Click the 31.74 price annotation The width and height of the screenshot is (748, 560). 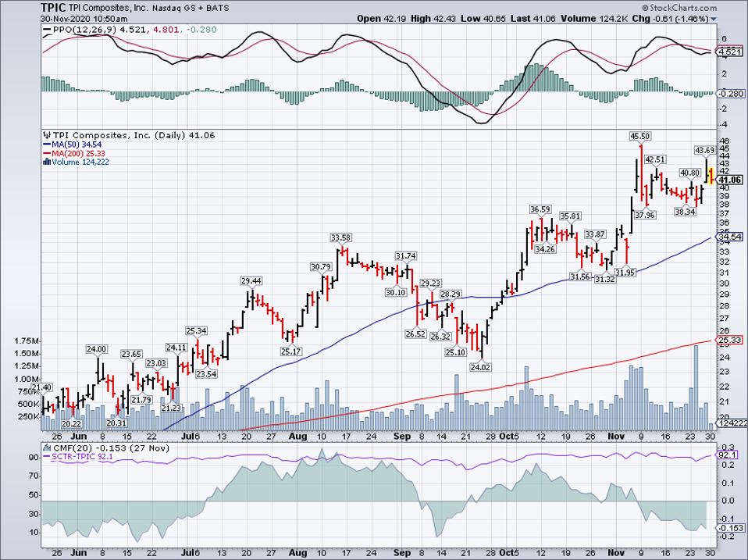point(405,256)
